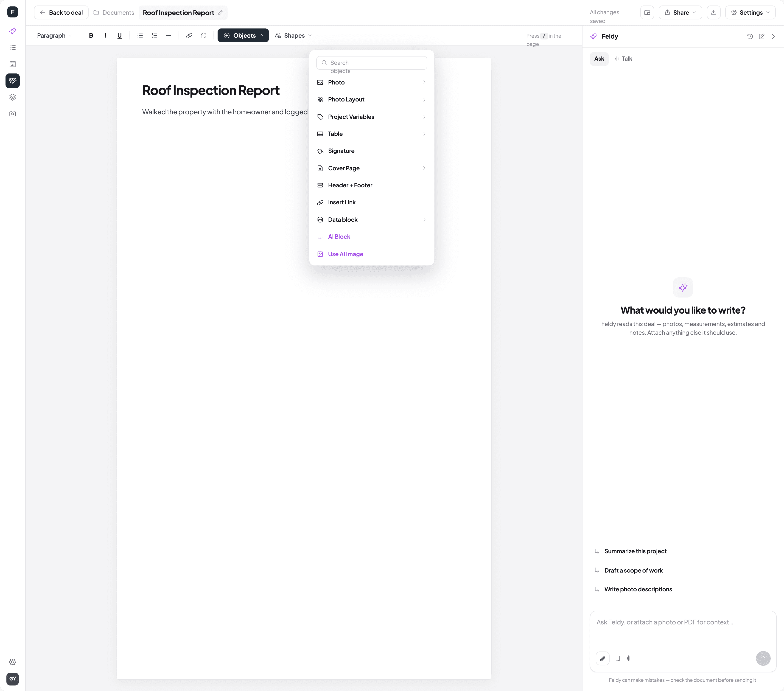Focus the Search objects field
Viewport: 784px width, 691px height.
(x=371, y=63)
